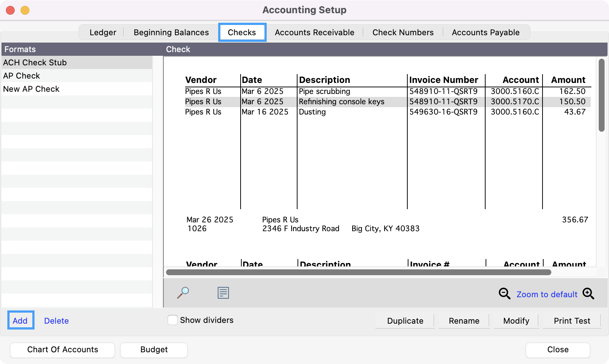Select the Check Numbers tab

tap(403, 32)
